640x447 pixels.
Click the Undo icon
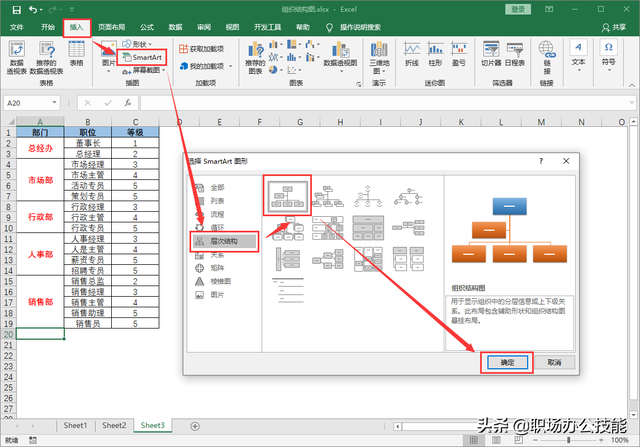(x=33, y=9)
